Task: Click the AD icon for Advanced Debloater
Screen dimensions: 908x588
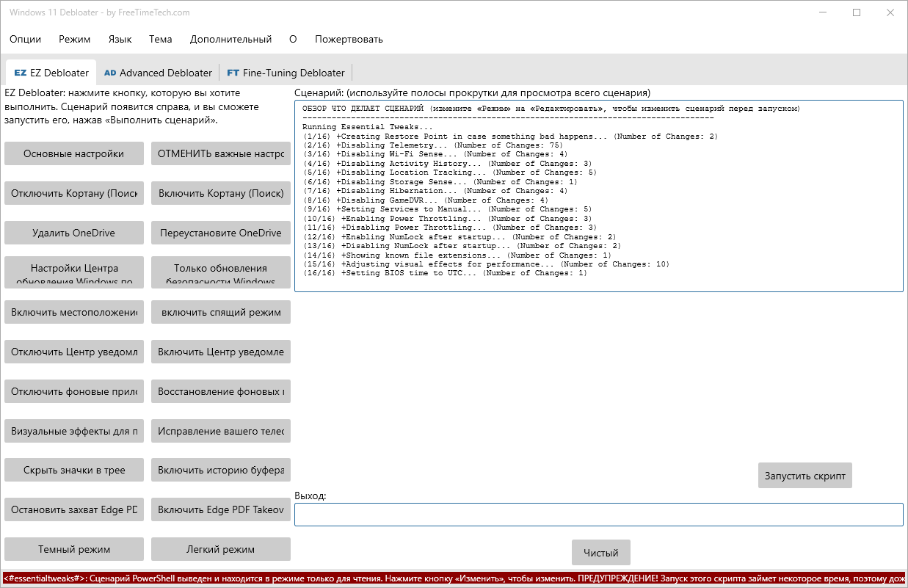Action: [x=110, y=73]
